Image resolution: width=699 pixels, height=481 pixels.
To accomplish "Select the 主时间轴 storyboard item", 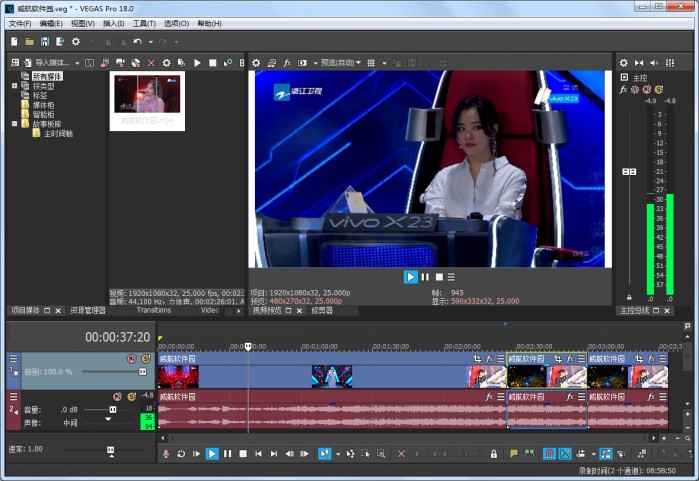I will pyautogui.click(x=58, y=133).
